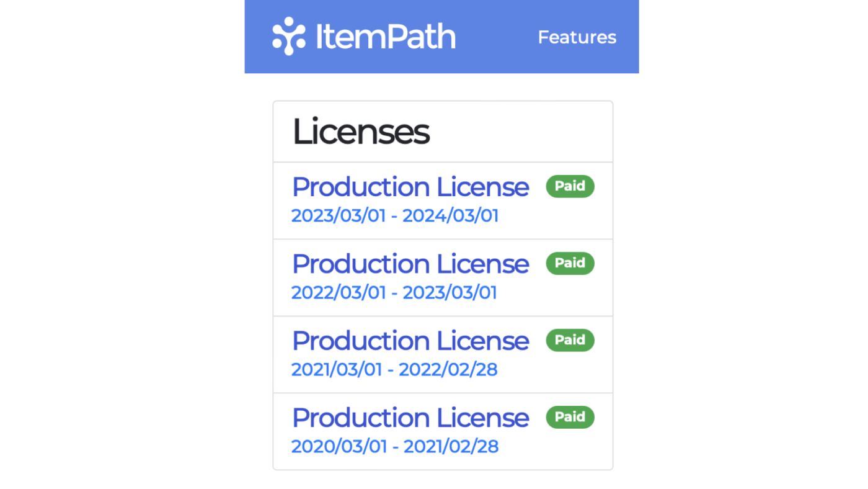Open the Production License starting 2022/03/01

tap(410, 263)
